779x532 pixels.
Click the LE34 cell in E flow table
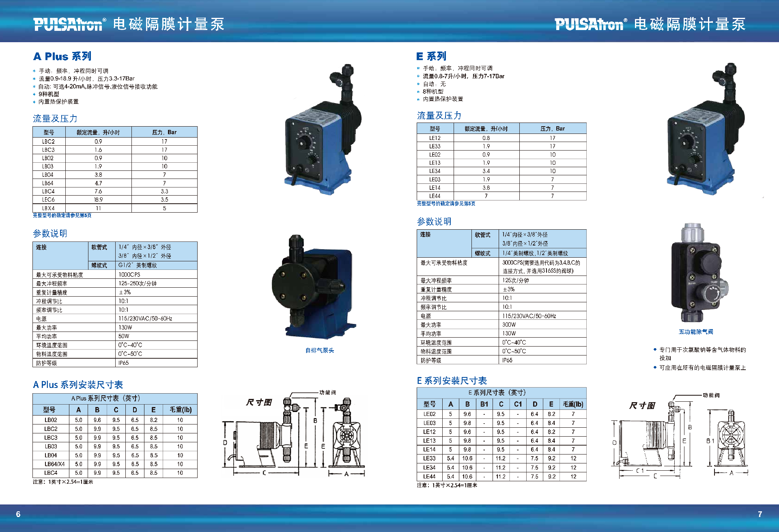435,171
